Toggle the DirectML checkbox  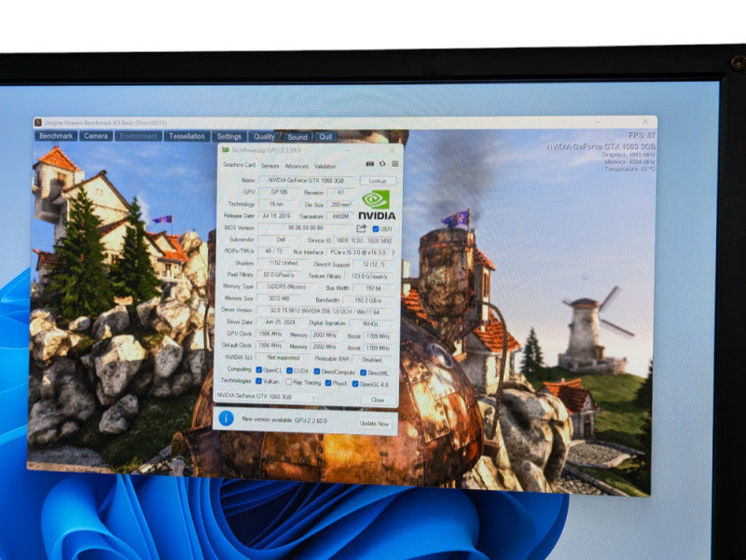[363, 373]
